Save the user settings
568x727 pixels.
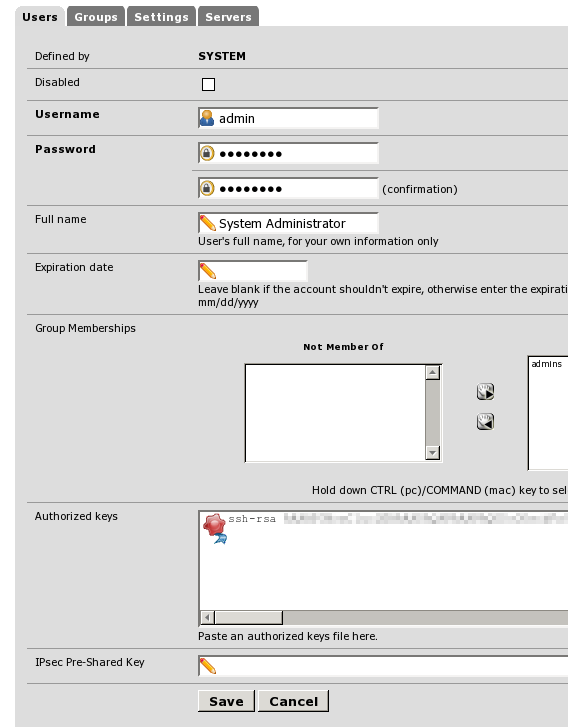pos(226,701)
